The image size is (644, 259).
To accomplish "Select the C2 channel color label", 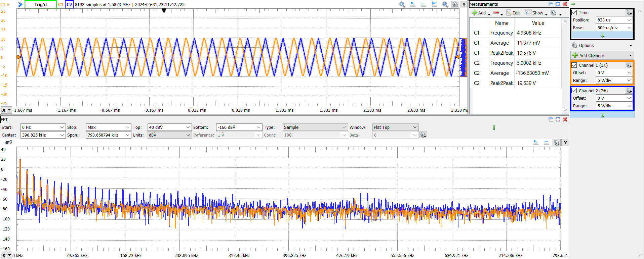I will (69, 4).
